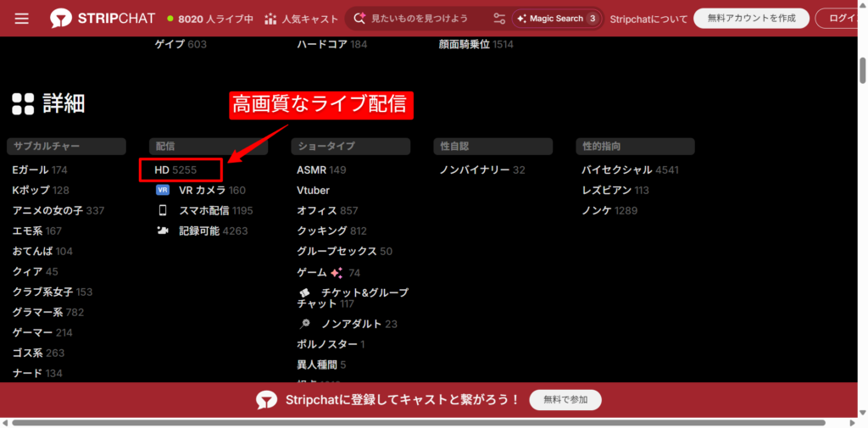Select the HD category link
Image resolution: width=868 pixels, height=428 pixels.
175,170
